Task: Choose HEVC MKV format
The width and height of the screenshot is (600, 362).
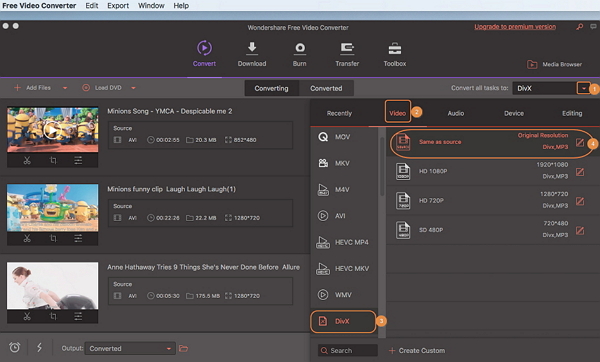Action: tap(344, 269)
